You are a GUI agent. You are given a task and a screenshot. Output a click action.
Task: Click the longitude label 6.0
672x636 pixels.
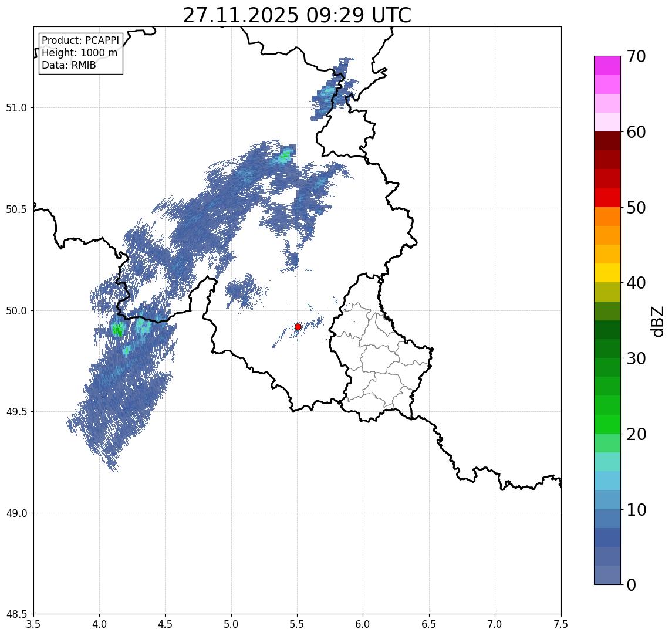(363, 624)
